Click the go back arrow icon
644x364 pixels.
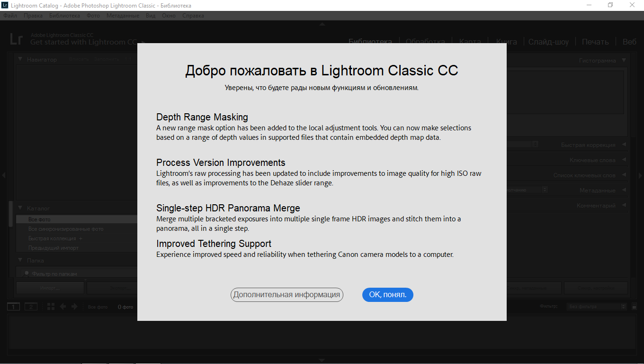(x=63, y=307)
